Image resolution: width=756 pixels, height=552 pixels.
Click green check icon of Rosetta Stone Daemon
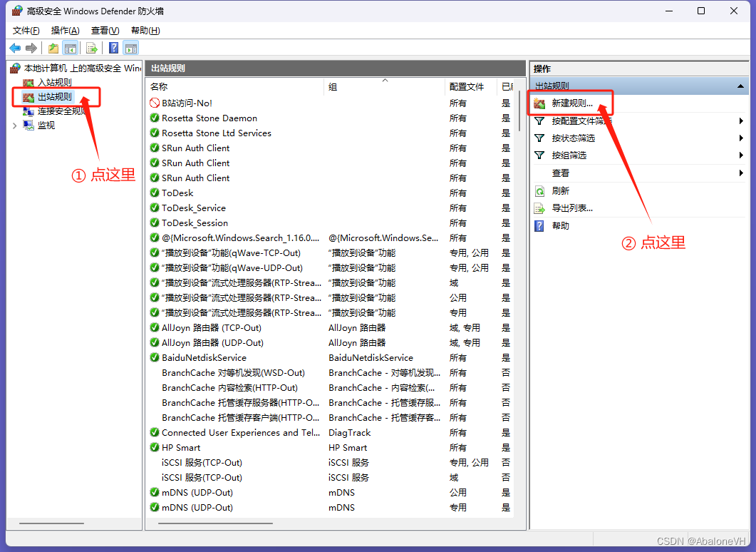click(155, 118)
